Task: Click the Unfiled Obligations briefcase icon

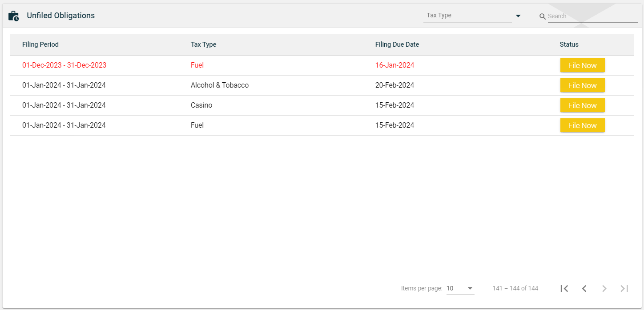Action: click(14, 16)
